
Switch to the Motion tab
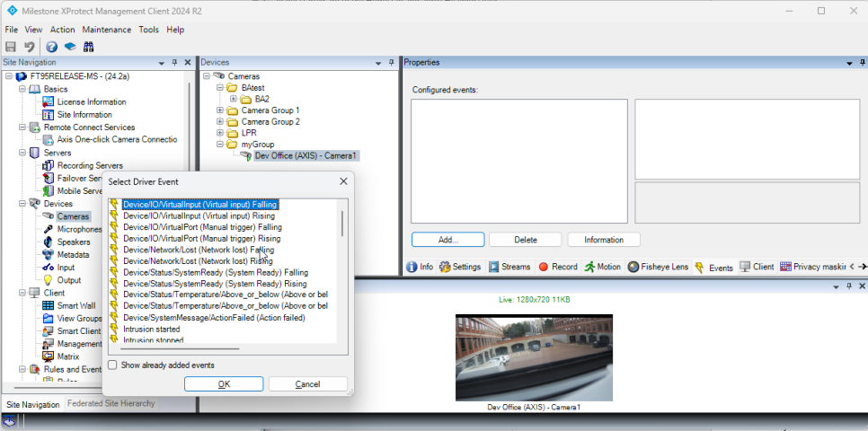click(x=603, y=267)
